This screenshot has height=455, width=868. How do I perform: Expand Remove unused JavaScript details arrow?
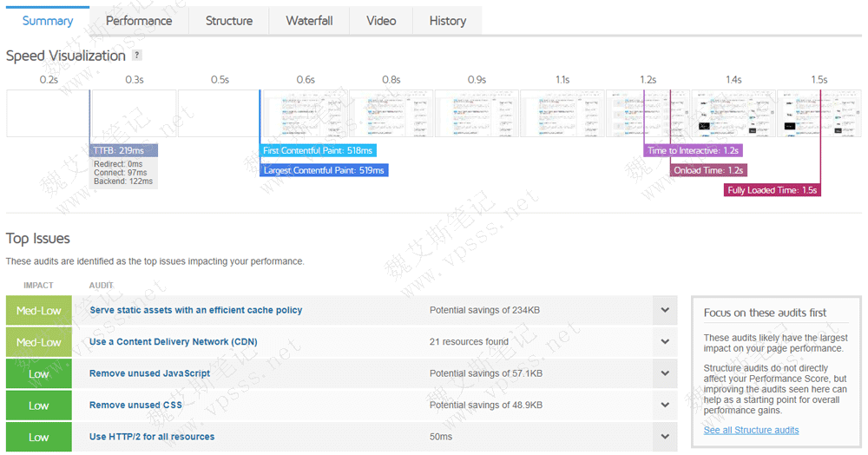click(665, 373)
